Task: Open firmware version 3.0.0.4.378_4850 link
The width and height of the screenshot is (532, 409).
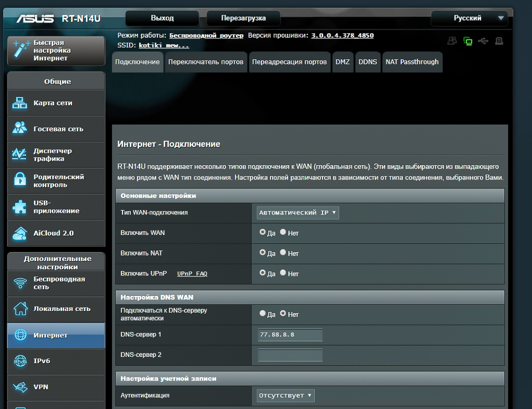Action: (342, 35)
